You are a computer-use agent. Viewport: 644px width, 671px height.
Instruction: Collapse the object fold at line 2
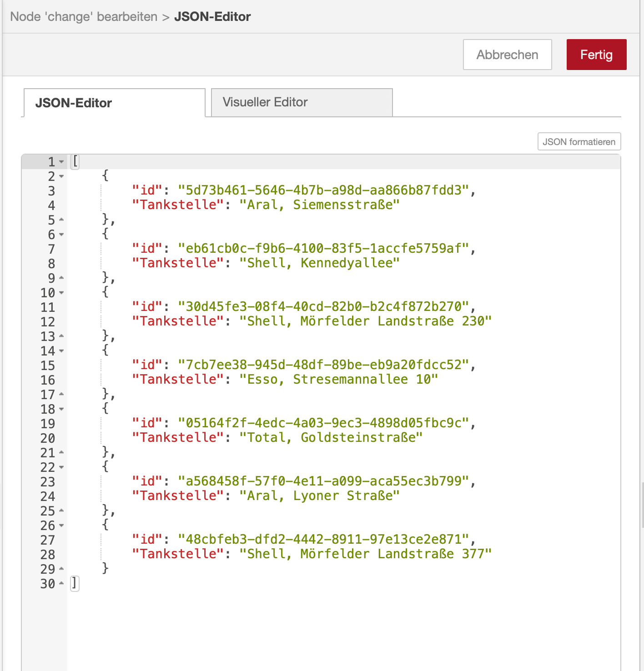point(61,176)
